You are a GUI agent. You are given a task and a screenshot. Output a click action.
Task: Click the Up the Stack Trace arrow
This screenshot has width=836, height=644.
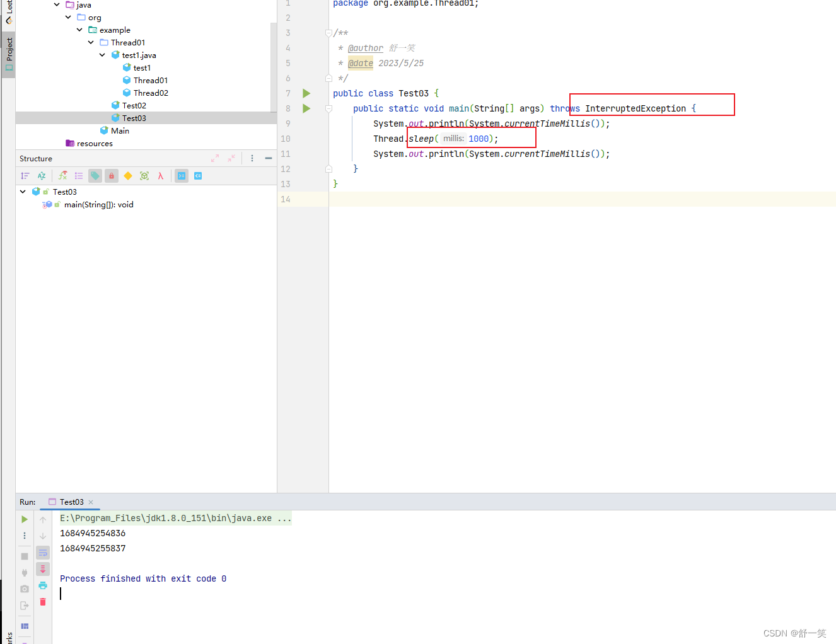tap(43, 520)
